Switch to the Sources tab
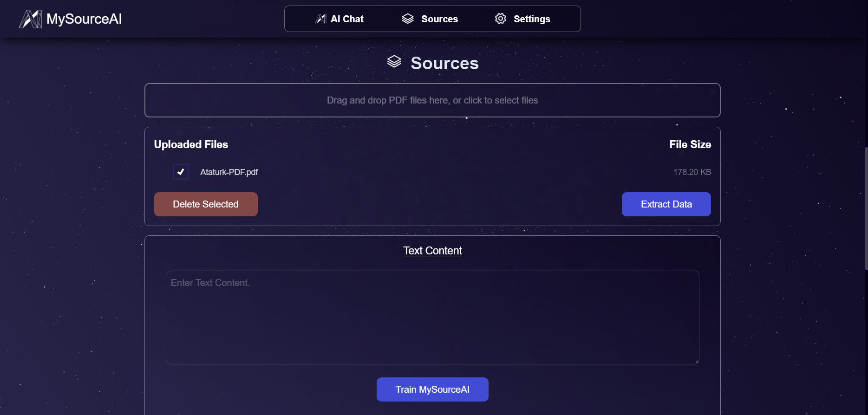This screenshot has width=868, height=415. coord(430,19)
